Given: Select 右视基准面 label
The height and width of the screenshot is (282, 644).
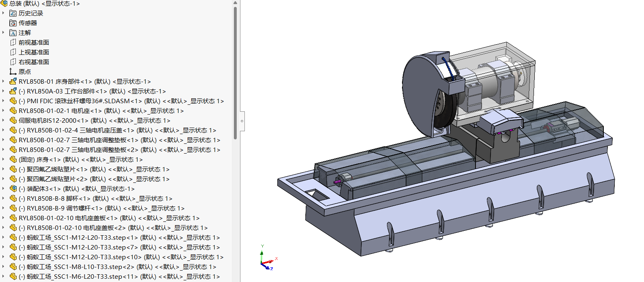Looking at the screenshot, I should pyautogui.click(x=34, y=62).
